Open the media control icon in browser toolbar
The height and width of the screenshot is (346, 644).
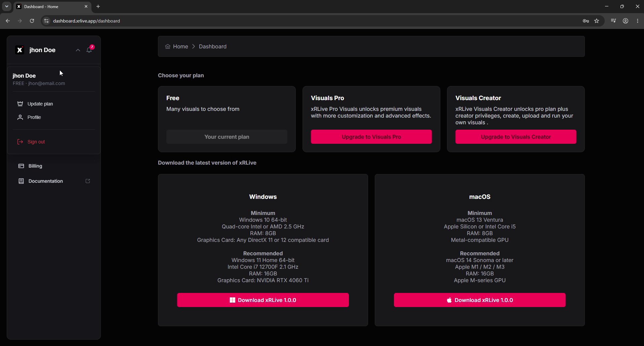pyautogui.click(x=613, y=21)
